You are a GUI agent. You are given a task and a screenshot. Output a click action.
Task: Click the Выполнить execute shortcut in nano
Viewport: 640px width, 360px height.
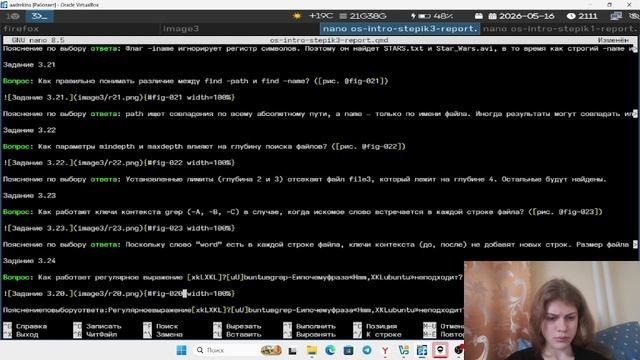click(308, 326)
